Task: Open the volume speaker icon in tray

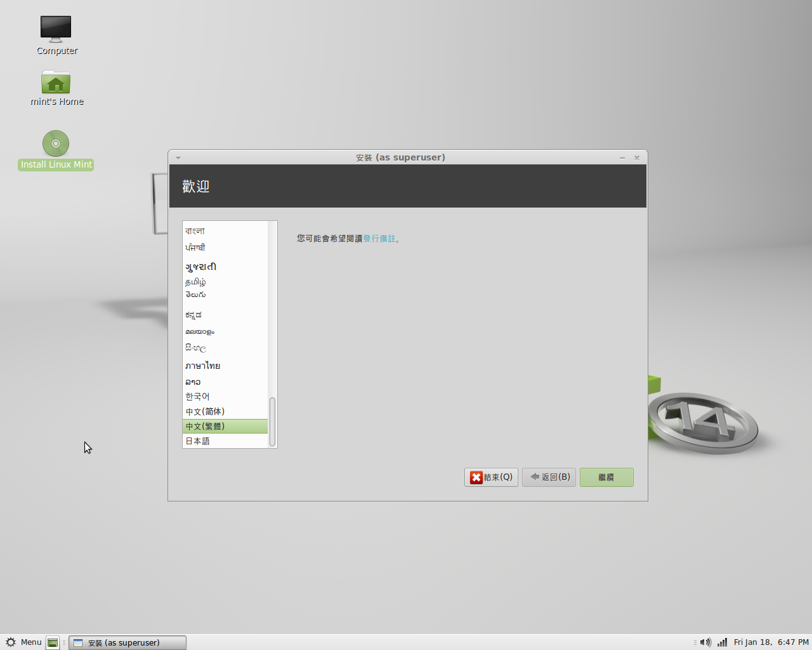Action: [705, 642]
